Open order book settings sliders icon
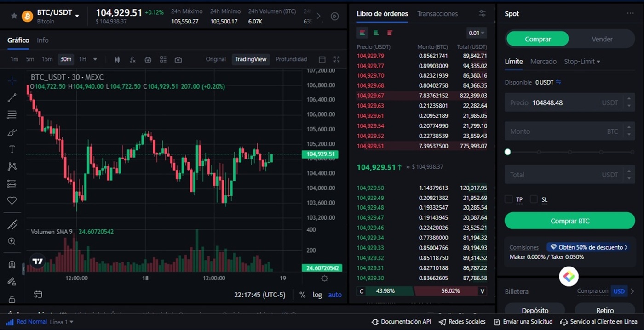 (x=482, y=13)
